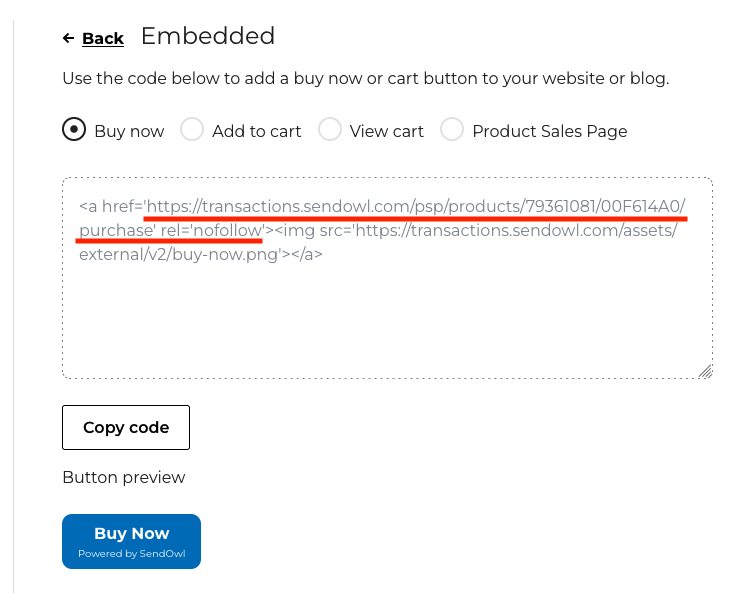Click the text area resize handle
741x593 pixels.
point(705,371)
